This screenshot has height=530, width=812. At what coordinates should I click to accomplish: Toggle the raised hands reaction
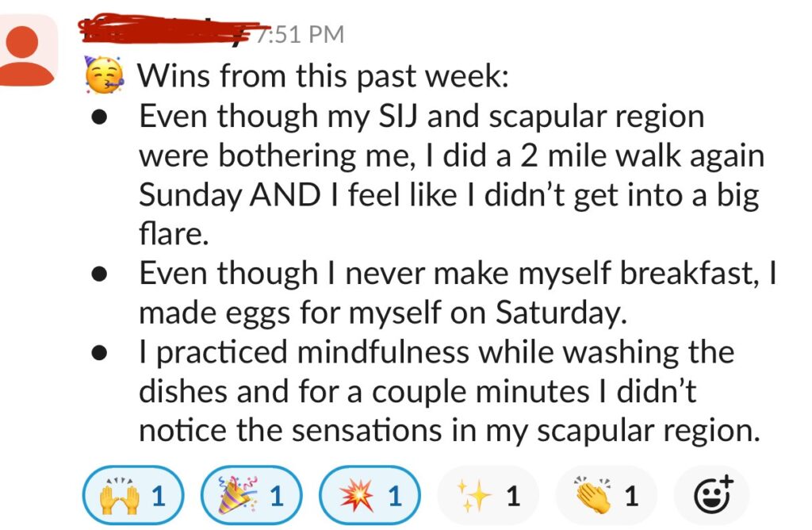[133, 495]
